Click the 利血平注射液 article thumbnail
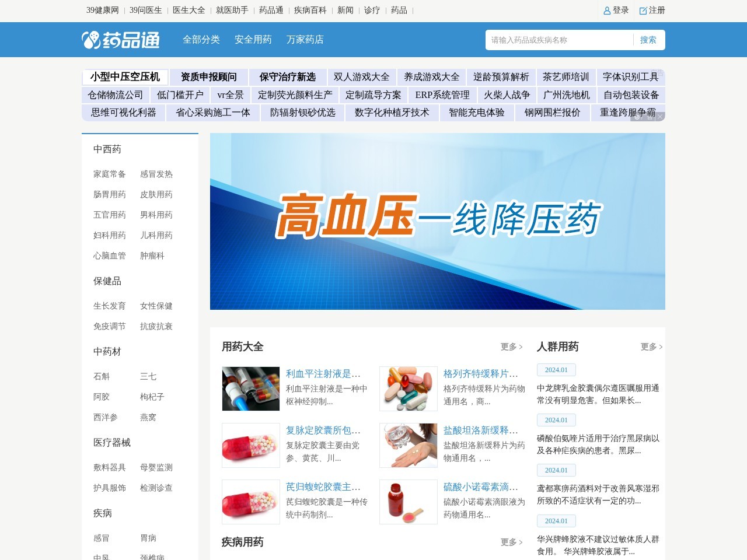Viewport: 747px width, 560px height. click(250, 388)
